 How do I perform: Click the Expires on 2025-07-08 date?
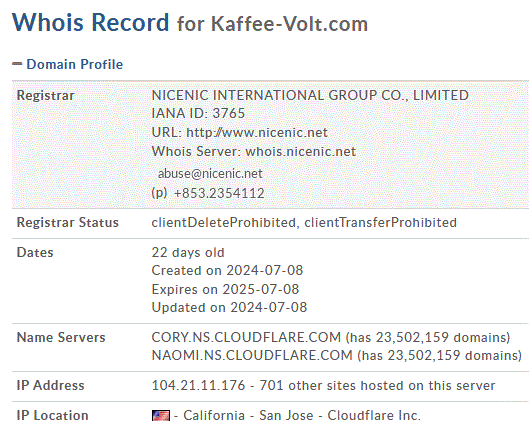point(225,289)
